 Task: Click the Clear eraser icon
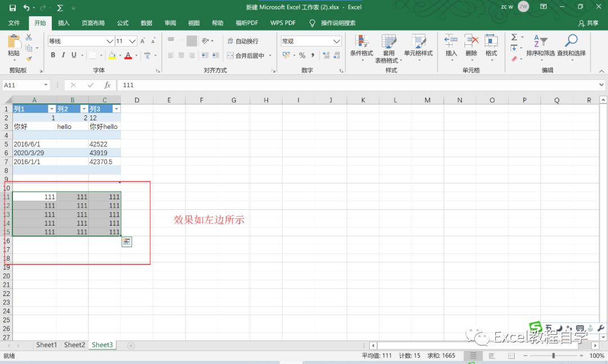(x=514, y=59)
